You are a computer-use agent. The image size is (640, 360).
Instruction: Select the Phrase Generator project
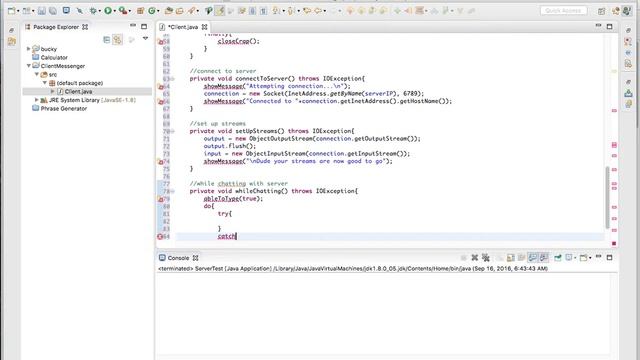click(x=64, y=109)
